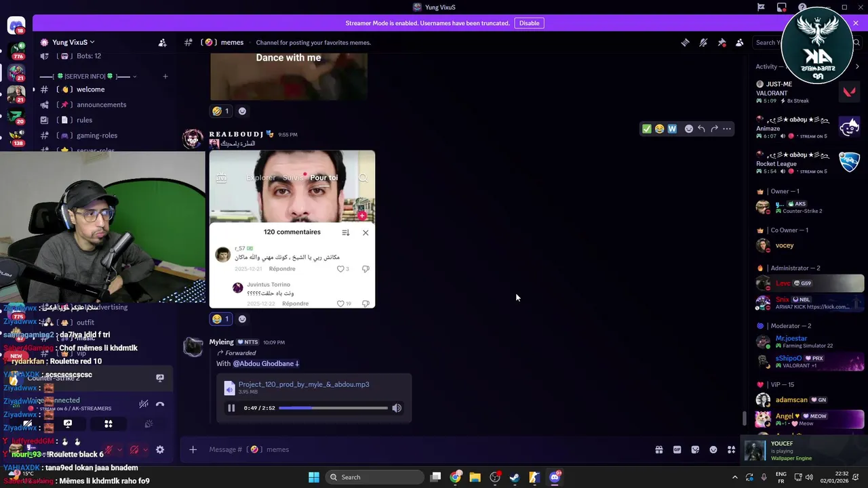The image size is (868, 488).
Task: Toggle the joy emoji reaction under video
Action: point(220,319)
